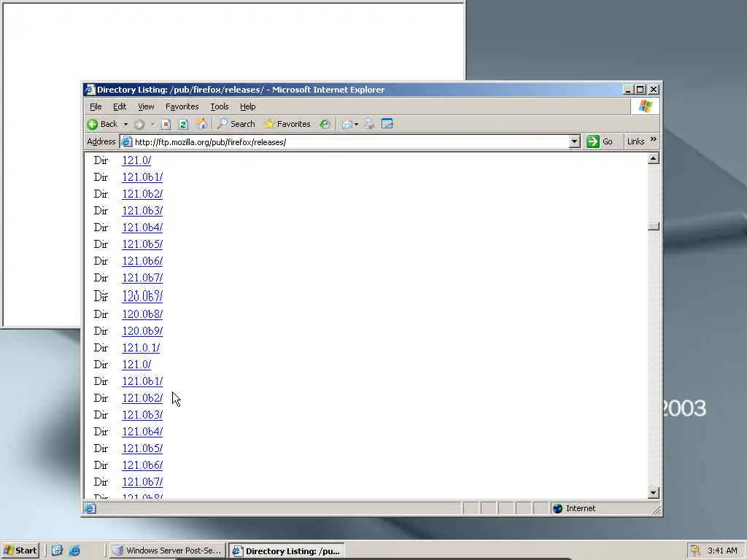Screen dimensions: 747x560
Task: Expand the Links chevron overflow
Action: pos(653,139)
